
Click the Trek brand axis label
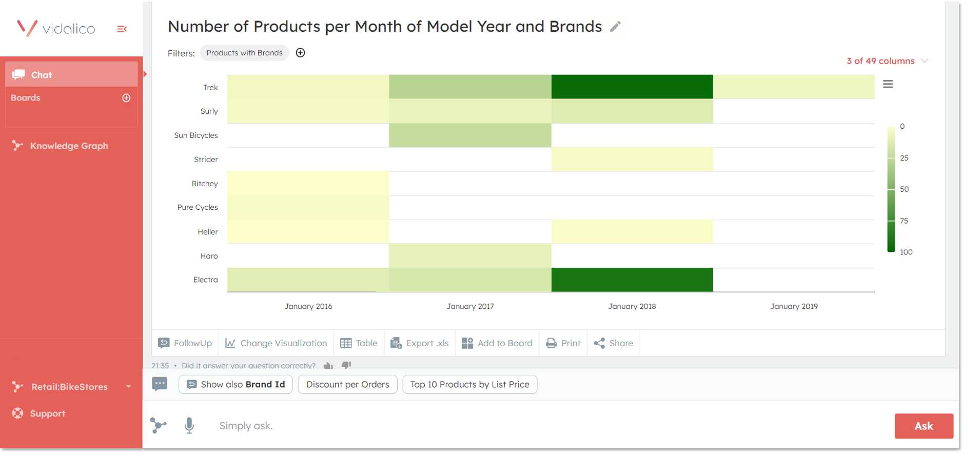[x=210, y=88]
